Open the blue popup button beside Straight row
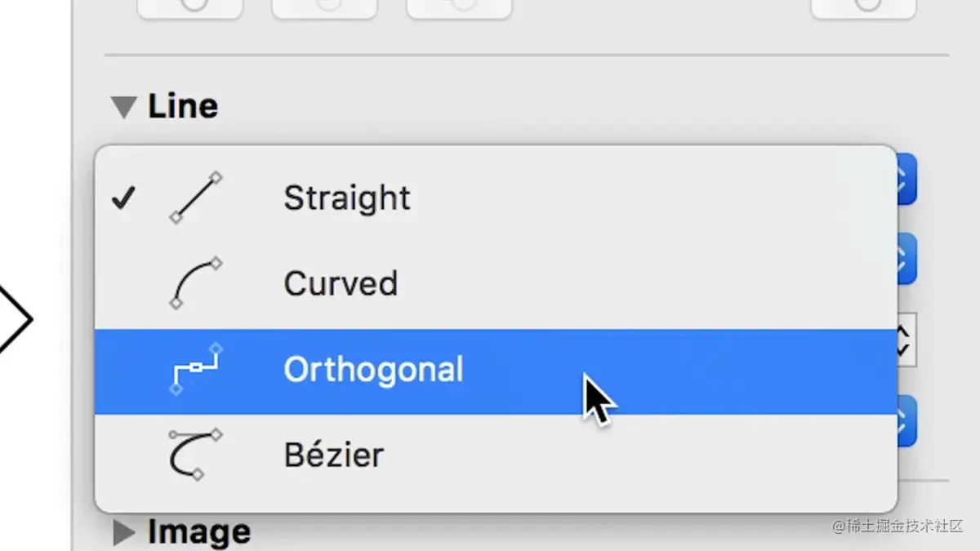Screen dimensions: 980x551 click(906, 179)
